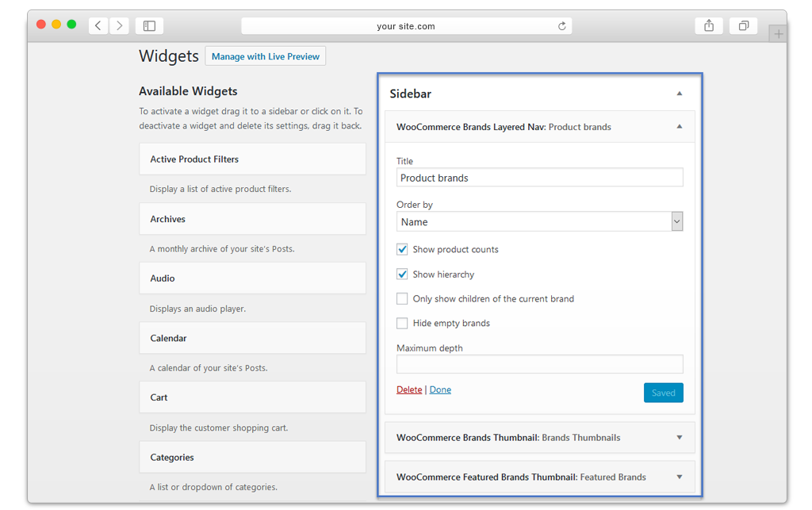Check Hide empty brands
The image size is (812, 510).
(x=402, y=323)
